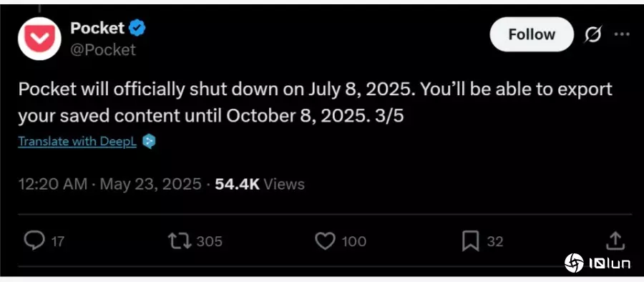Viewport: 644px width, 282px height.
Task: Click the Pocket display name
Action: (97, 28)
